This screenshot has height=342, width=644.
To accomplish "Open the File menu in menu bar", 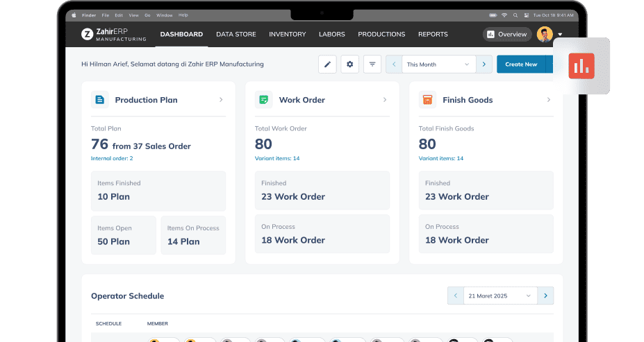I will point(106,15).
